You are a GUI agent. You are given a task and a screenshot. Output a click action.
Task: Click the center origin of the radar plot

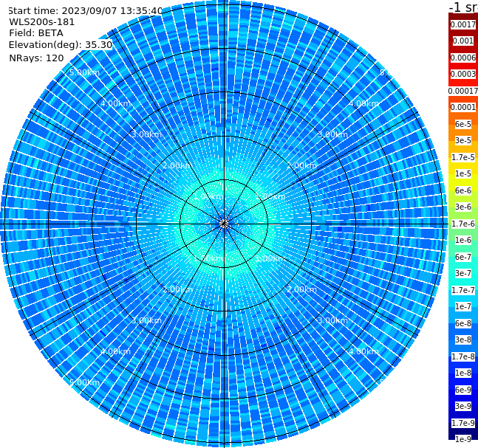(224, 224)
